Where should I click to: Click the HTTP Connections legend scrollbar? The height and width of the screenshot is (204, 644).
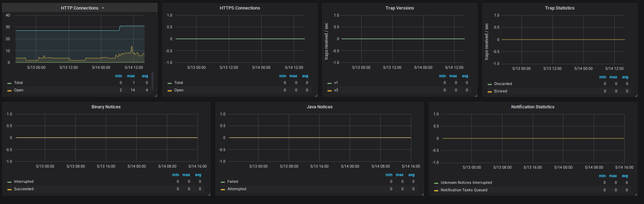pyautogui.click(x=152, y=81)
